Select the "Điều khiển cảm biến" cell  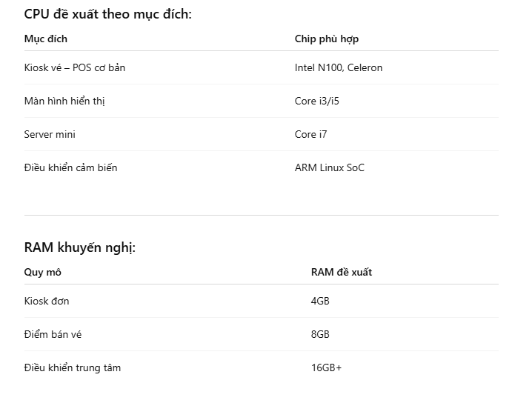[x=70, y=167]
